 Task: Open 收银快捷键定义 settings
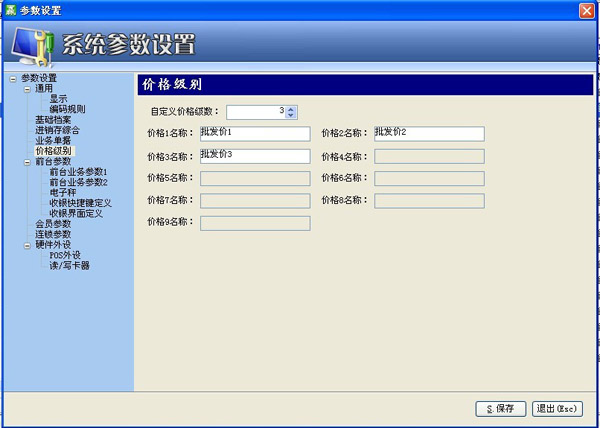[79, 202]
